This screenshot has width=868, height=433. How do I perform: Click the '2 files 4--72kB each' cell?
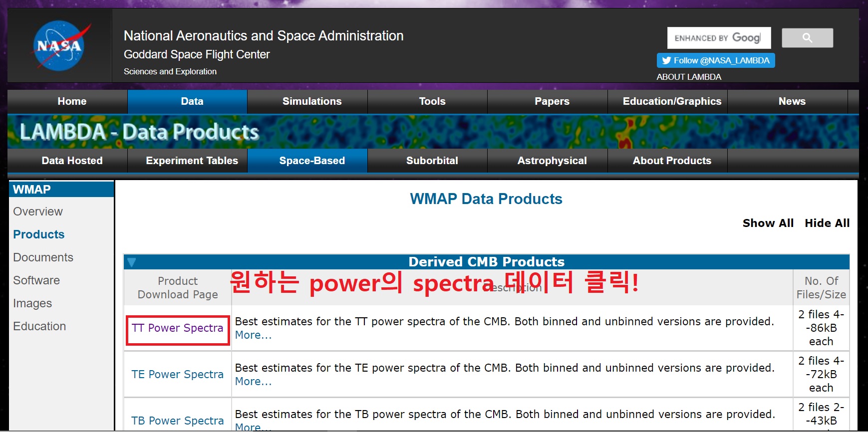pos(821,374)
